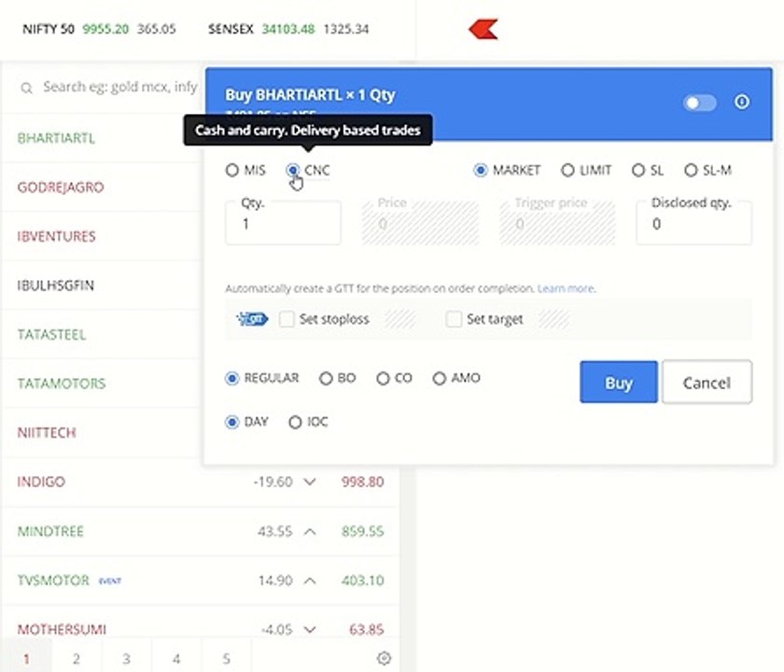
Task: Click the blue Buy button
Action: [x=619, y=382]
